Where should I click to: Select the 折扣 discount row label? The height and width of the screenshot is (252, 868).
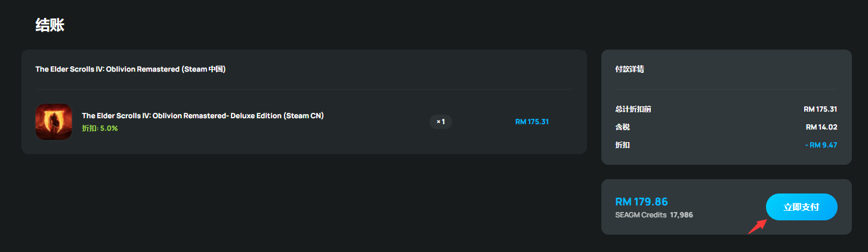622,145
